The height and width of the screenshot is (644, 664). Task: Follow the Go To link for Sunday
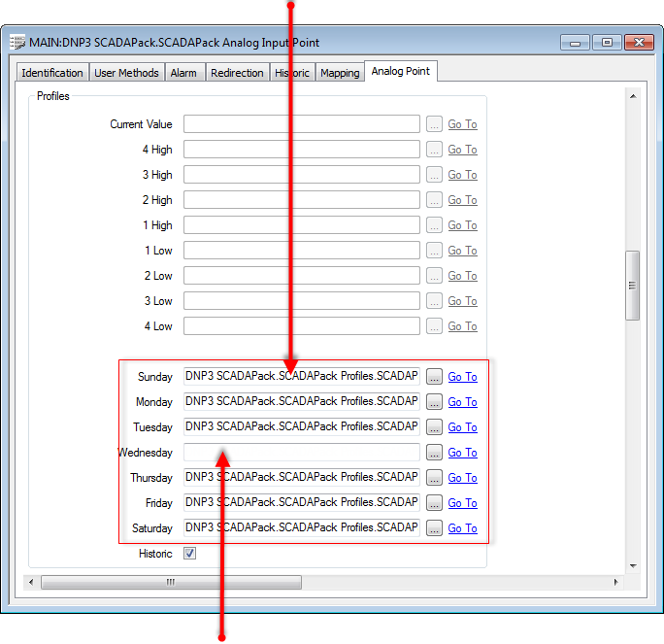click(462, 377)
